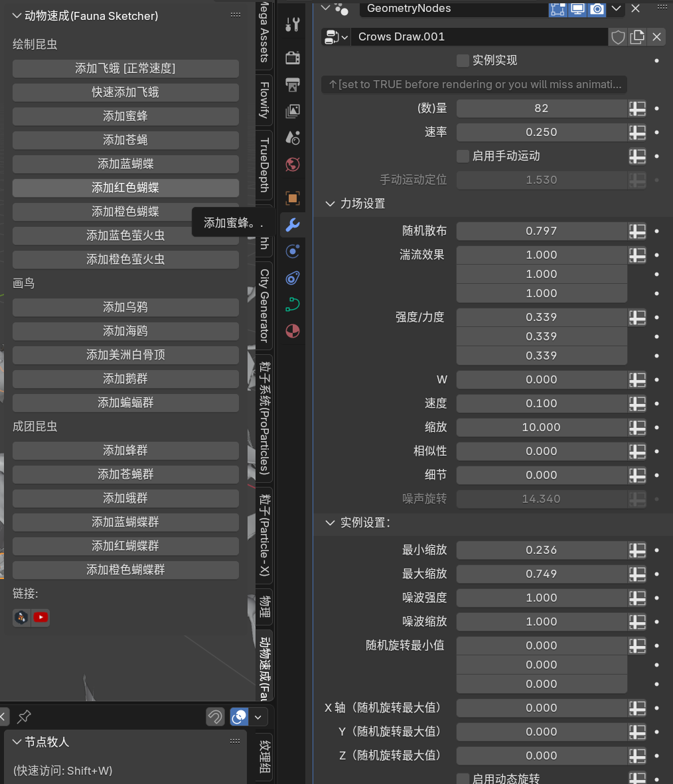This screenshot has height=784, width=673.
Task: Browse node groups dropdown beside Crows Draw.001
Action: (x=336, y=37)
